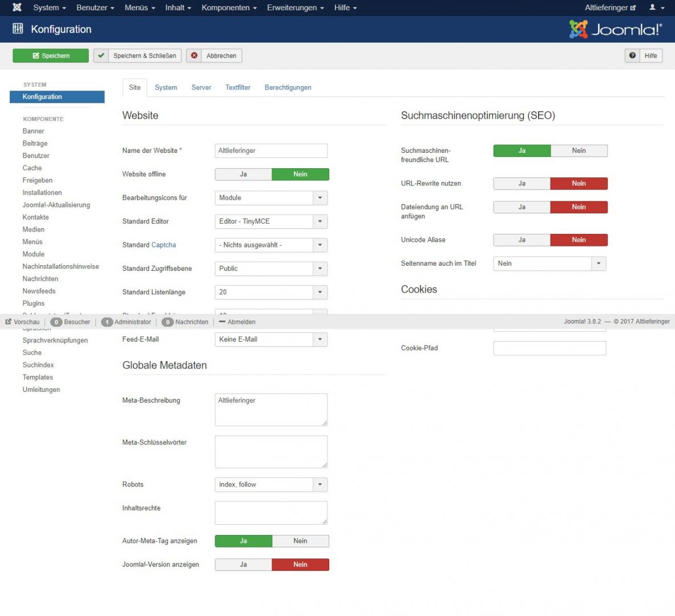This screenshot has width=675, height=616.
Task: Click the red Abbrechen cancel icon
Action: click(x=195, y=55)
